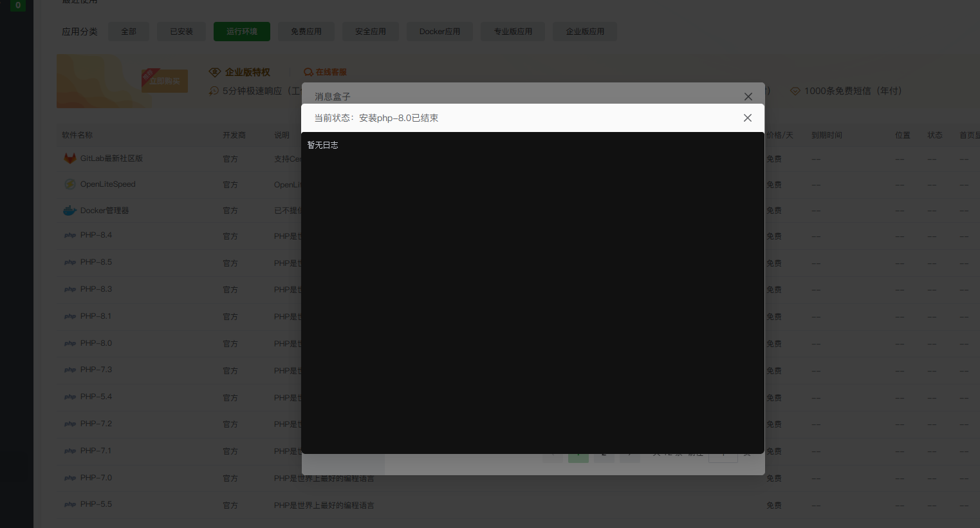
Task: Click the php icon beside PHP-8.4
Action: [x=70, y=235]
